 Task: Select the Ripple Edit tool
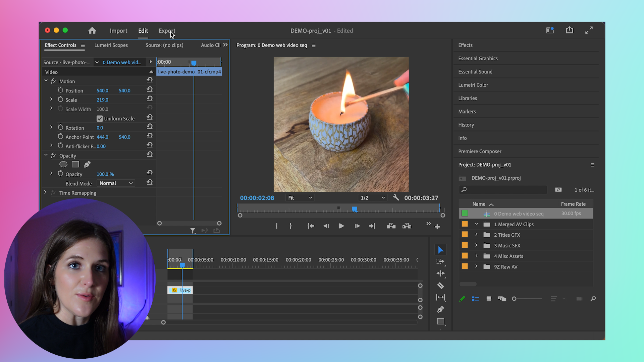tap(440, 273)
